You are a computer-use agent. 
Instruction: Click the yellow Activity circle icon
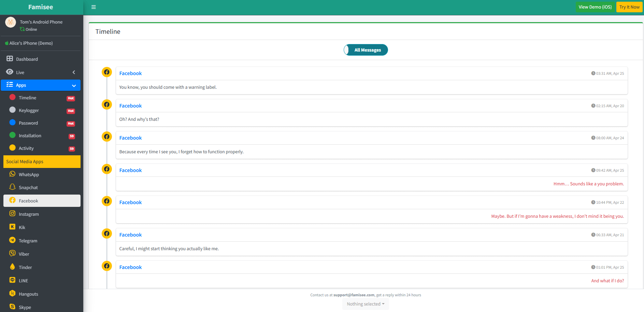click(x=12, y=147)
